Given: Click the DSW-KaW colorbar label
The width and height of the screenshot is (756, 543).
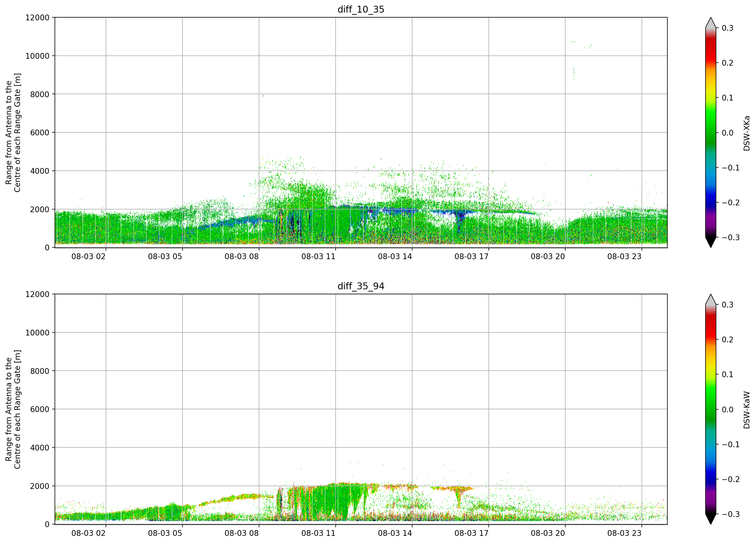Looking at the screenshot, I should click(x=746, y=410).
